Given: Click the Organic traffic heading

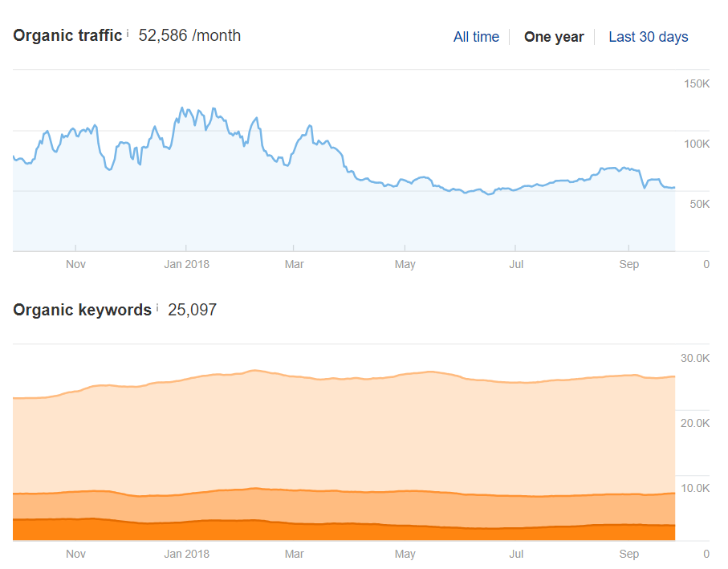Looking at the screenshot, I should click(67, 35).
